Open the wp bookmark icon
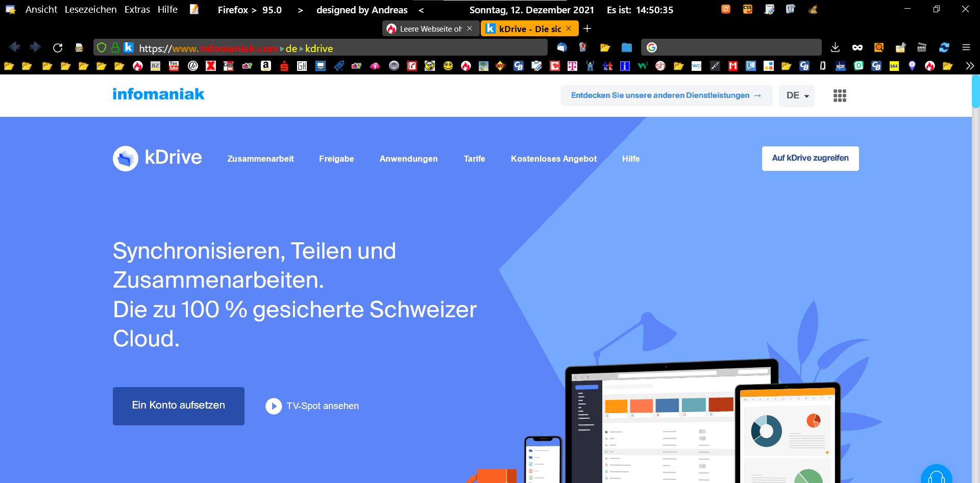This screenshot has width=980, height=483. (697, 66)
